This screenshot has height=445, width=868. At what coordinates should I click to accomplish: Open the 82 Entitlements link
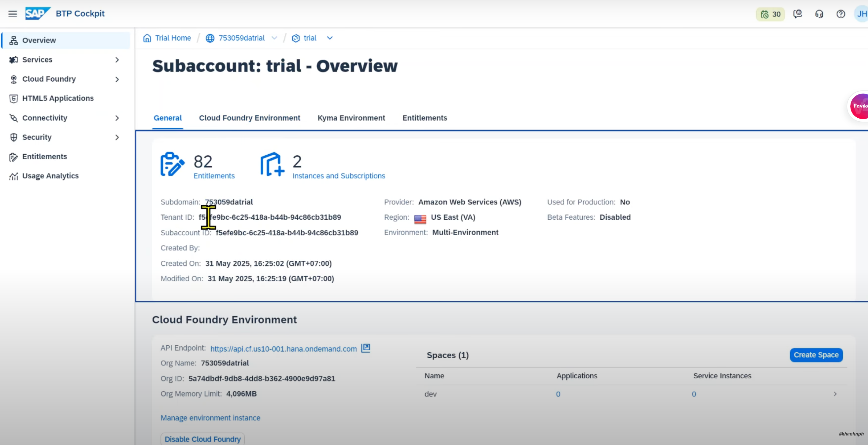[213, 176]
